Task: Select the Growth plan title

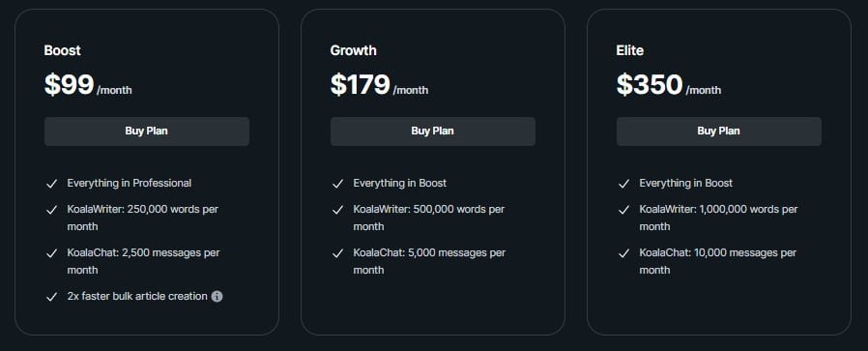Action: click(x=353, y=50)
